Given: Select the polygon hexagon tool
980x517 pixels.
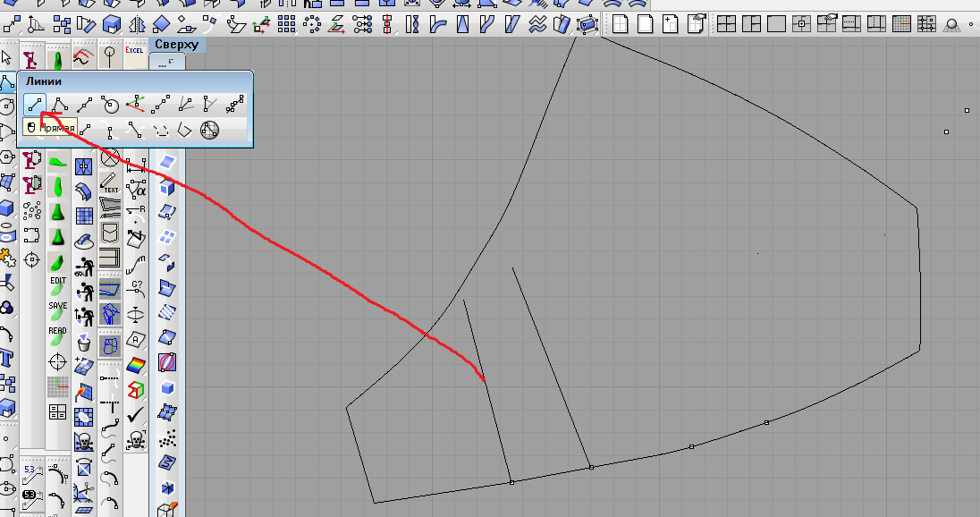Looking at the screenshot, I should pos(7,157).
